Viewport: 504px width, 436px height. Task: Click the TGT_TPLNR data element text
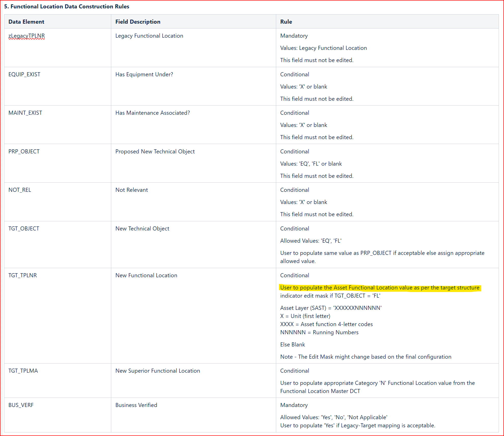(x=22, y=275)
